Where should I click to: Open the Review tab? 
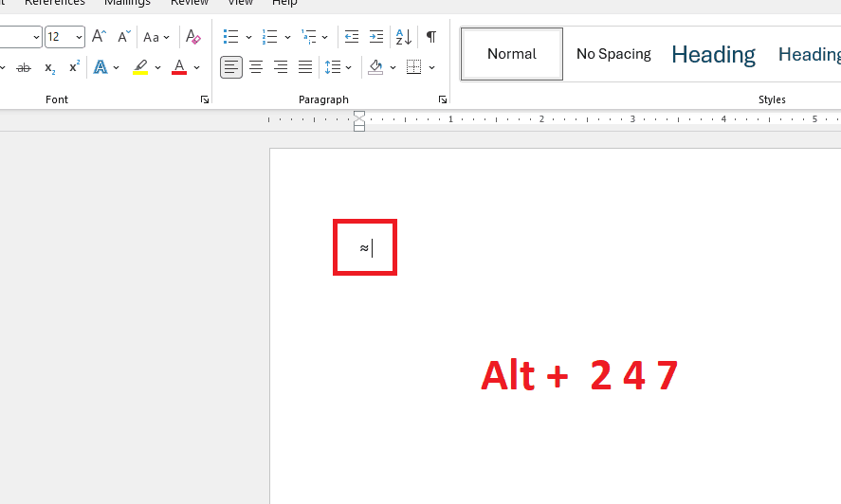190,3
